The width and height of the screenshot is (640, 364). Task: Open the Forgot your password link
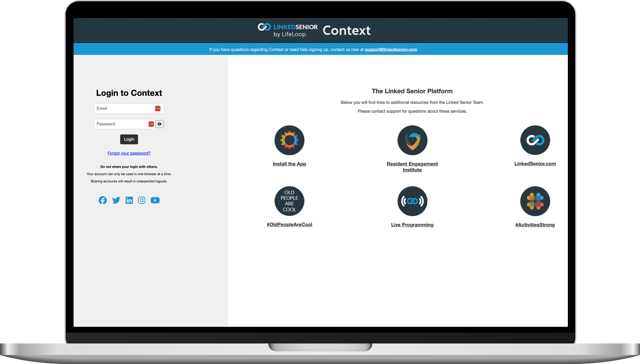point(129,153)
